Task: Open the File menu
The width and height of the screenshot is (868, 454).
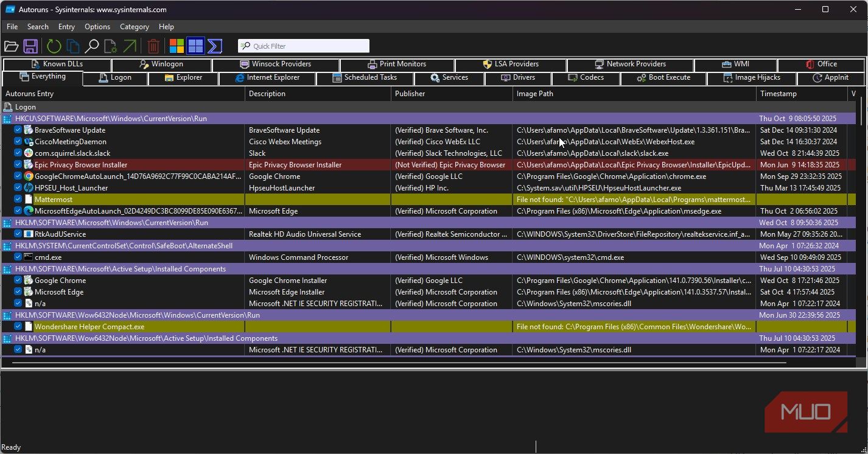Action: (x=12, y=27)
